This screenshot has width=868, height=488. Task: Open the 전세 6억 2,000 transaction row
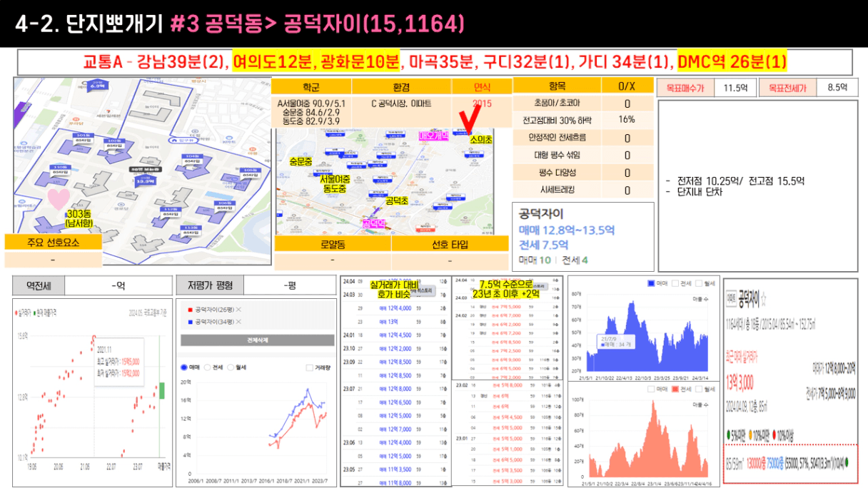click(x=508, y=324)
